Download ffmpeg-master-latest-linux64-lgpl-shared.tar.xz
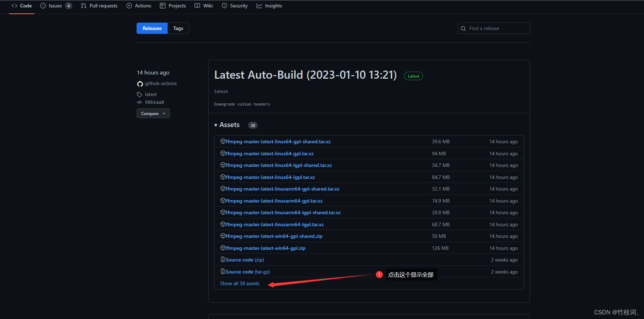This screenshot has height=319, width=644. [279, 165]
